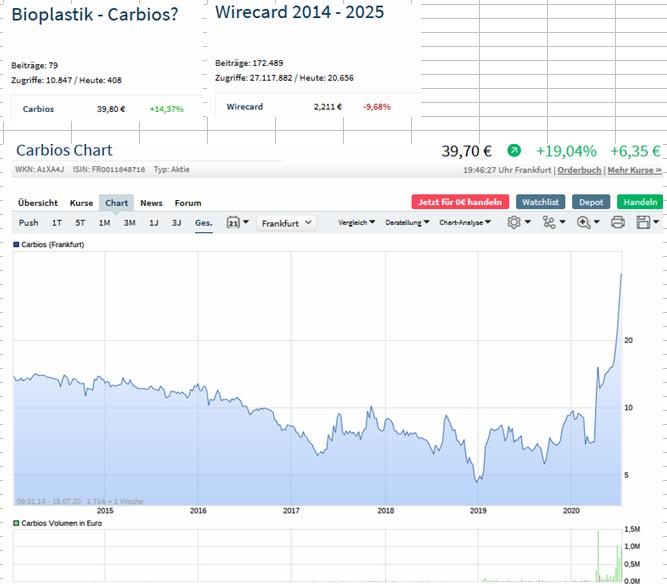Expand the dropdown arrow beside the gear
This screenshot has width=667, height=584.
point(528,222)
